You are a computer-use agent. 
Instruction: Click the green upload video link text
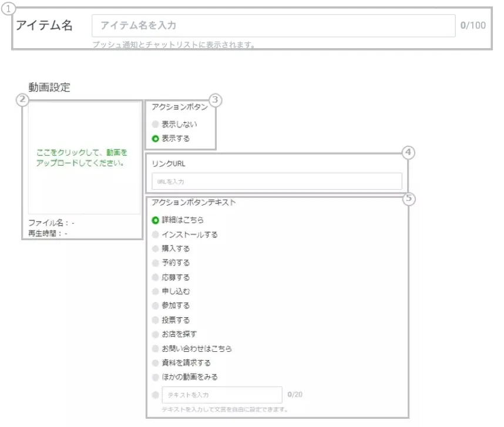pyautogui.click(x=82, y=157)
